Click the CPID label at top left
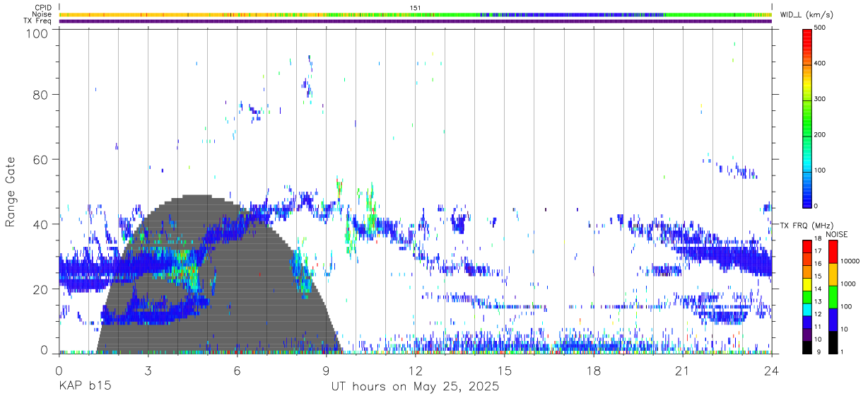Screen dimensions: 868x401 (x=43, y=8)
